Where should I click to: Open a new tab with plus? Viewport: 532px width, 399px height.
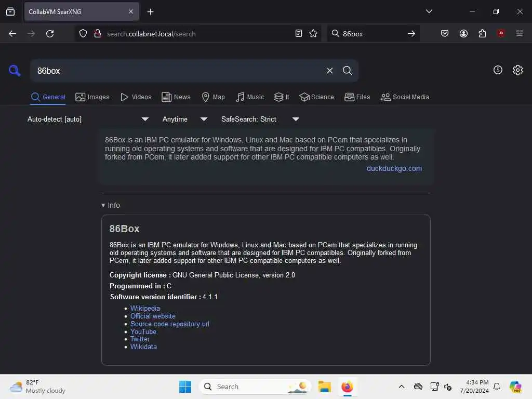point(150,12)
